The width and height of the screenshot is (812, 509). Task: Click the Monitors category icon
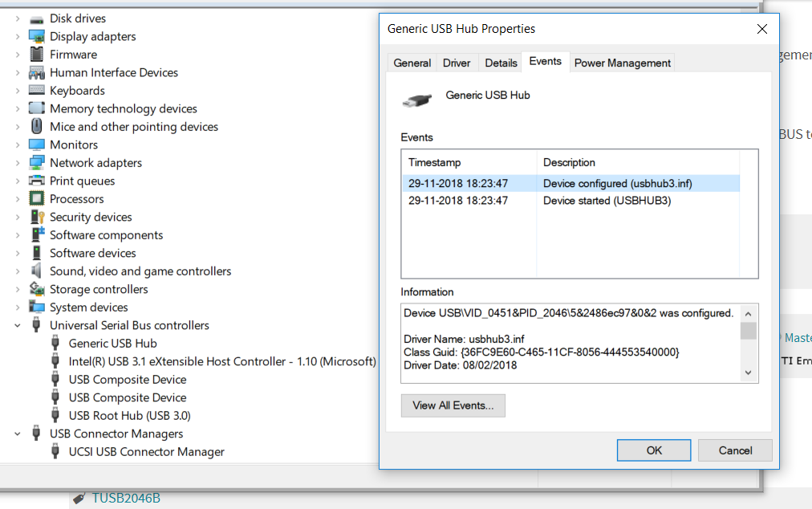36,145
